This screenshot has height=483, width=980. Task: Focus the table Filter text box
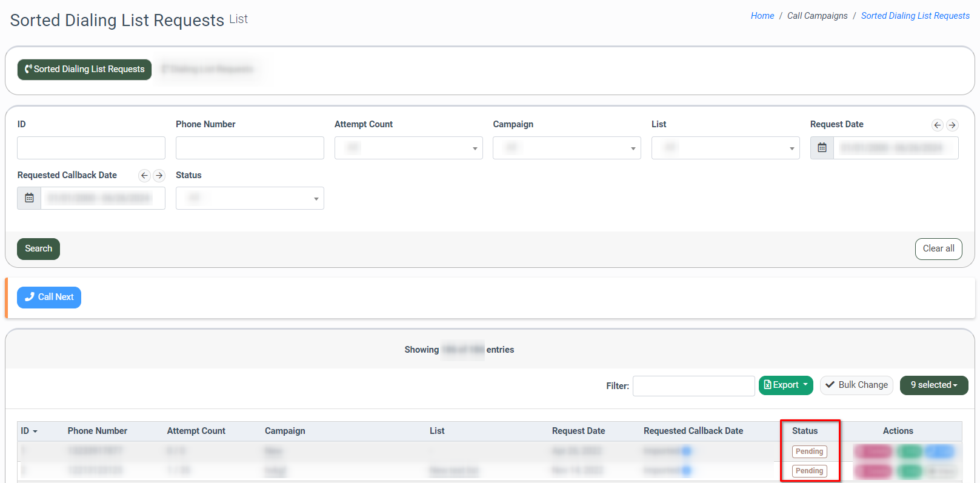pyautogui.click(x=693, y=386)
